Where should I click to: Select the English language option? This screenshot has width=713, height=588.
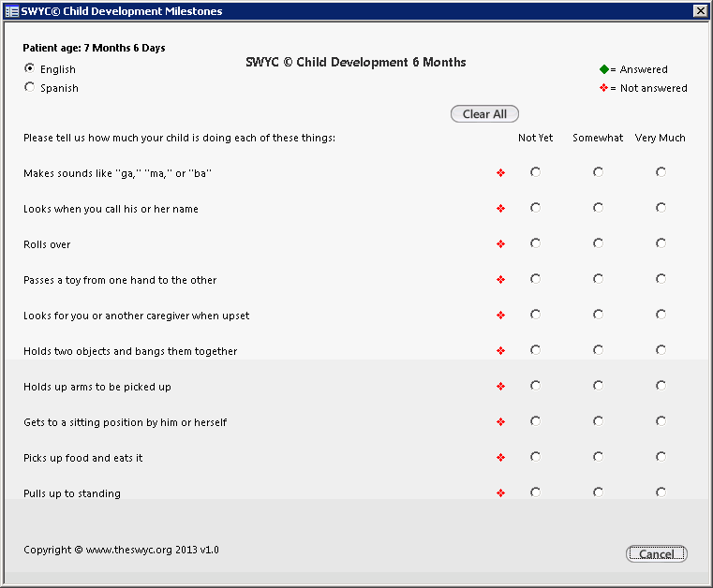tap(30, 68)
